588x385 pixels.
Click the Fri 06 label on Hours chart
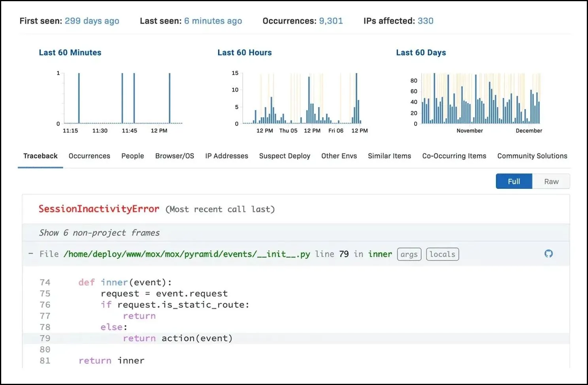click(336, 131)
